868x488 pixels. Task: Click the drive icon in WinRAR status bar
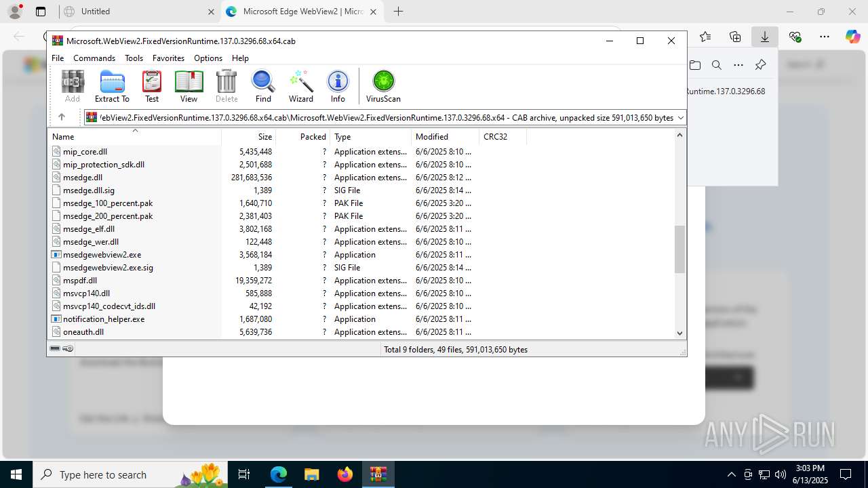55,349
